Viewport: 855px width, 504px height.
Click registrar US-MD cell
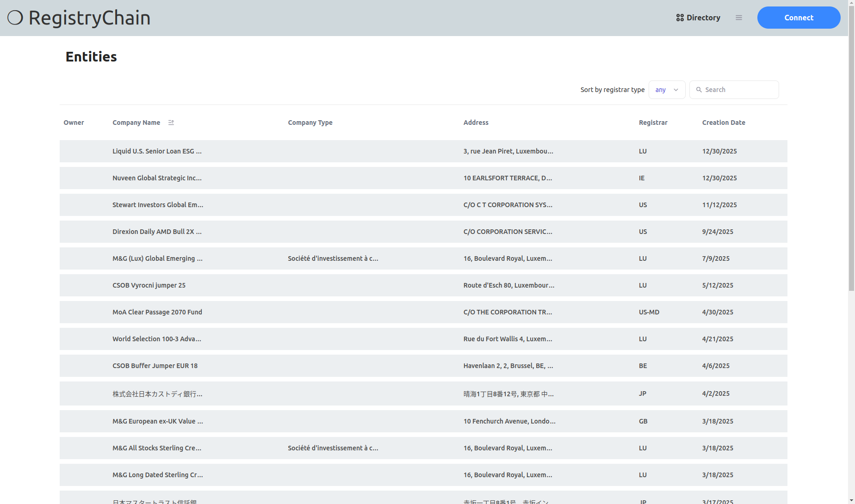[x=649, y=312]
